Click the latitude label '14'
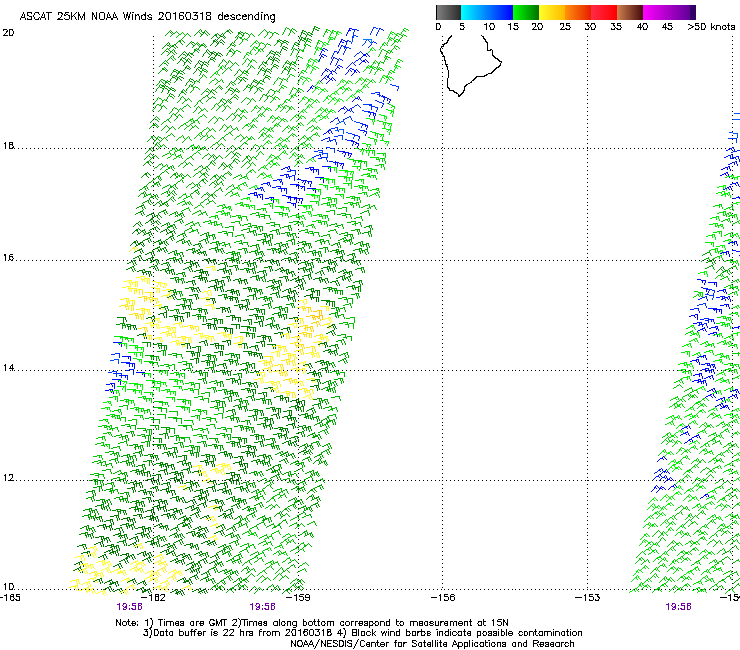The height and width of the screenshot is (650, 740). [x=8, y=368]
